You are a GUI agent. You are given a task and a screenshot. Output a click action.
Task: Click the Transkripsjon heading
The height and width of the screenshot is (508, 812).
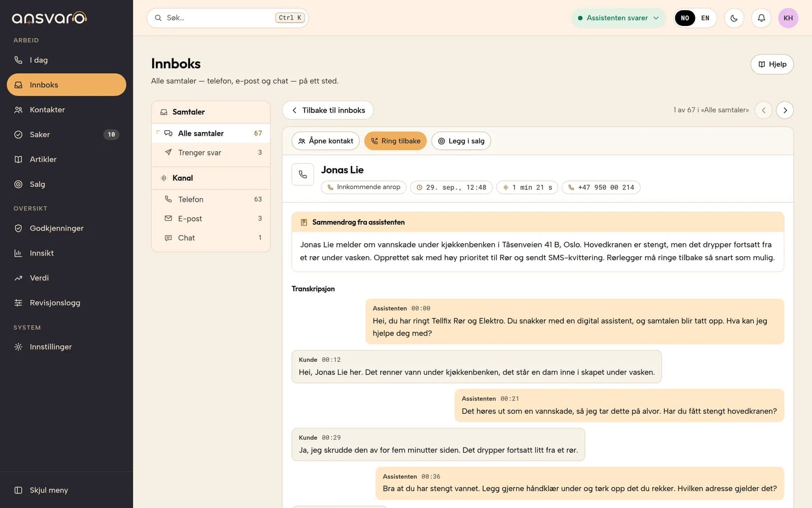[313, 289]
